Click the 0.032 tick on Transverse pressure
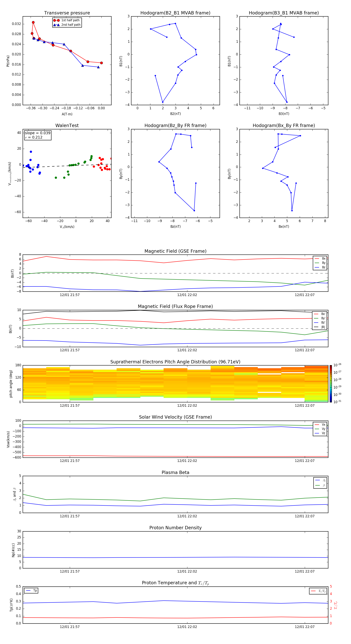 tap(17, 24)
